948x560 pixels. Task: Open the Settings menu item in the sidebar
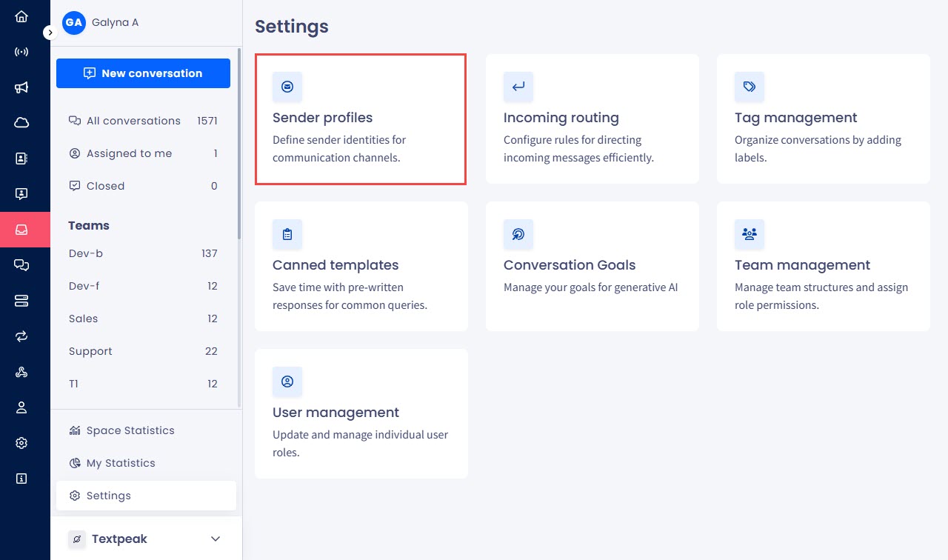[146, 496]
